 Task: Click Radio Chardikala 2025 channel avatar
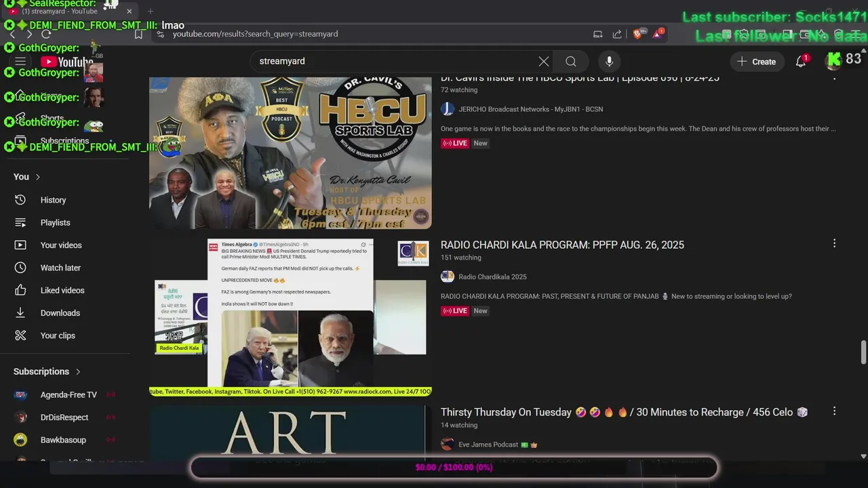tap(448, 277)
